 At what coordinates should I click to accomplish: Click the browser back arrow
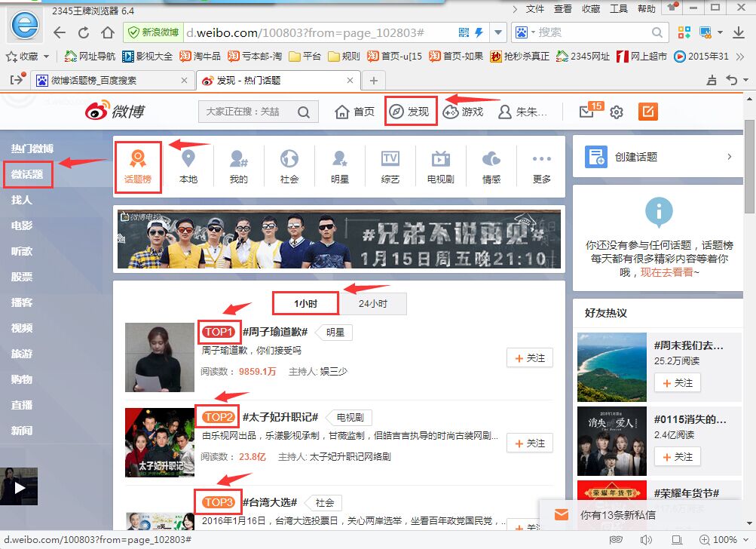coord(60,33)
